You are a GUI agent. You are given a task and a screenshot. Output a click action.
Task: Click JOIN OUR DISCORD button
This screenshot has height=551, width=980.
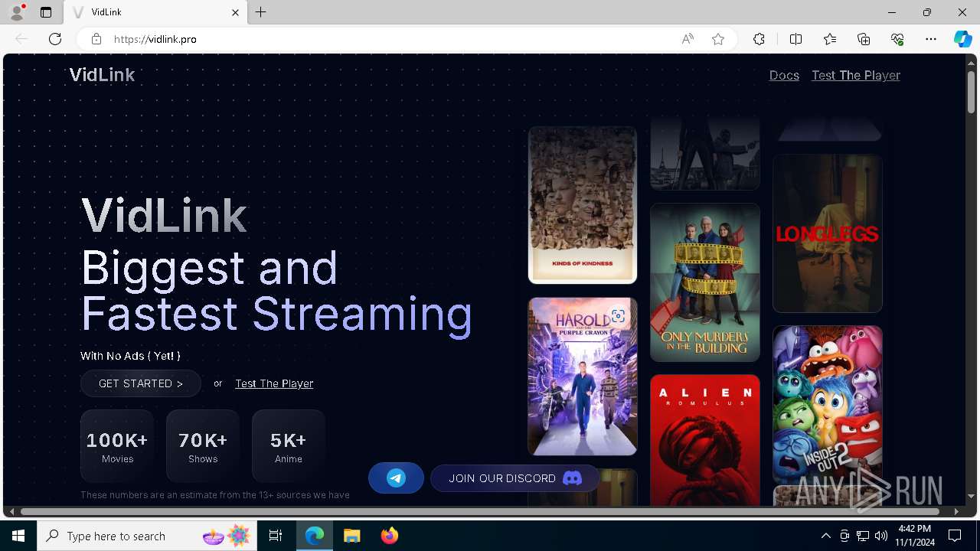click(514, 478)
